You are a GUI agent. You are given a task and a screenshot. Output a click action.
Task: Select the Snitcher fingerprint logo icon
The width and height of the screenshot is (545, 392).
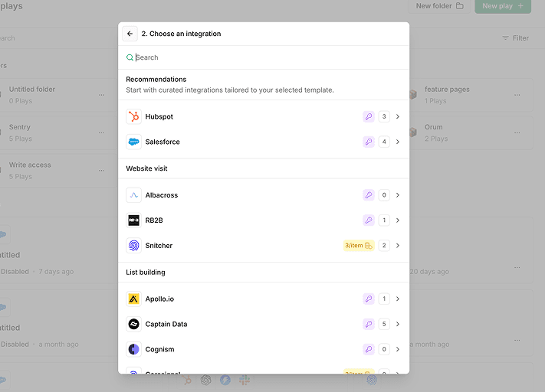tap(134, 246)
